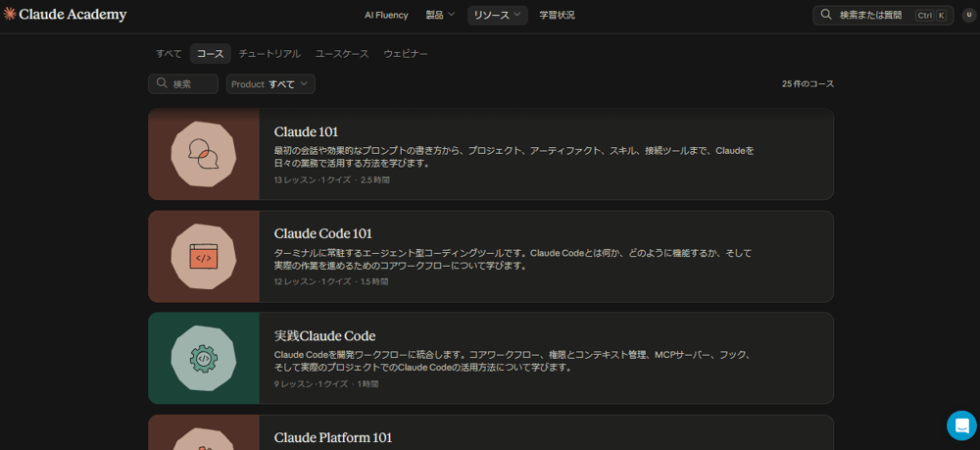Open the 実践Claude Code course title
The width and height of the screenshot is (980, 450).
tap(325, 335)
